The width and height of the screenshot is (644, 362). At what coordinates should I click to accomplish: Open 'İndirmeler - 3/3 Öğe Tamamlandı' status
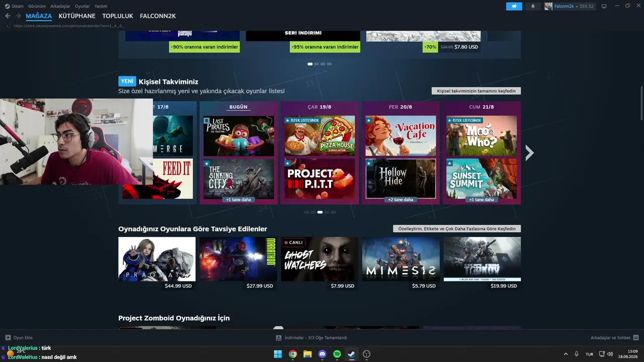click(316, 338)
